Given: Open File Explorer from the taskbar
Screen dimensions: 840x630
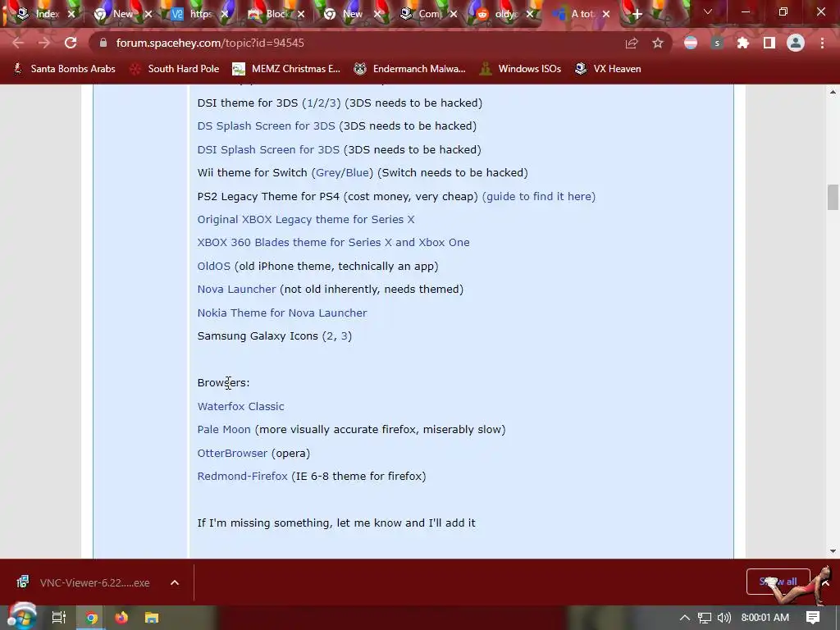Looking at the screenshot, I should coord(152,618).
